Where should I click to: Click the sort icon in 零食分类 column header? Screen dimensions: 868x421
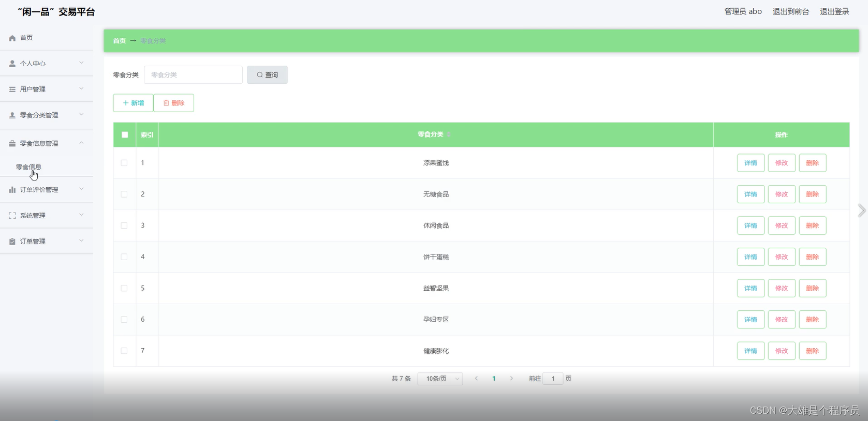(x=449, y=134)
